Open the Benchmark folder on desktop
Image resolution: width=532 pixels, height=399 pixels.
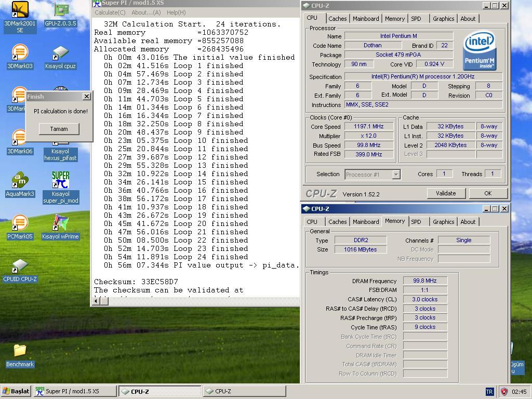pos(20,355)
